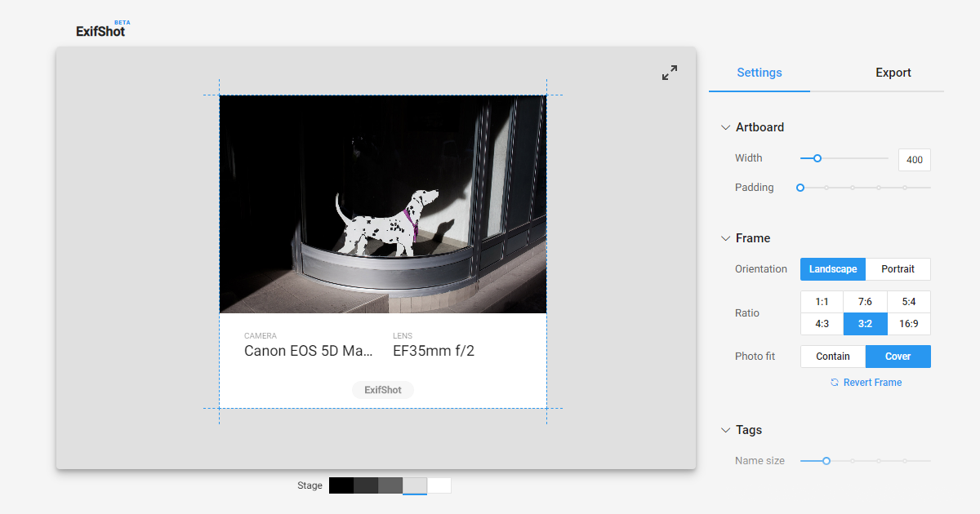Select the 7:6 aspect ratio
Image resolution: width=980 pixels, height=514 pixels.
pos(865,301)
